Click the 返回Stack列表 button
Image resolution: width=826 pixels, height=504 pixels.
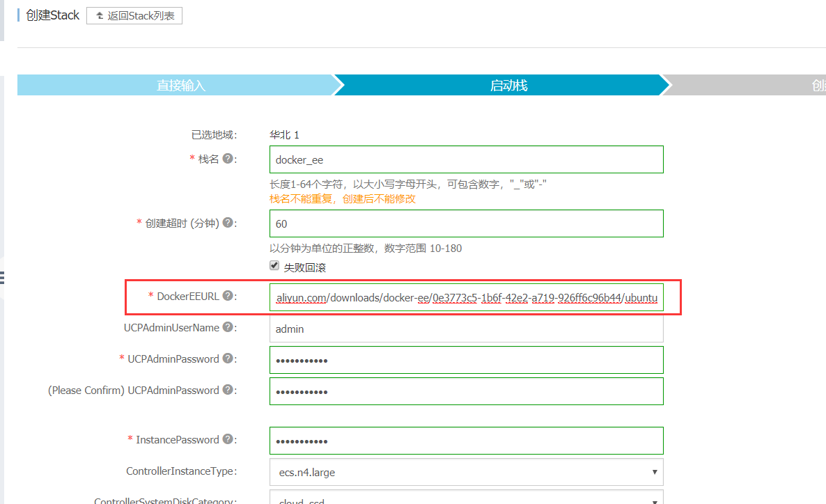pos(134,16)
